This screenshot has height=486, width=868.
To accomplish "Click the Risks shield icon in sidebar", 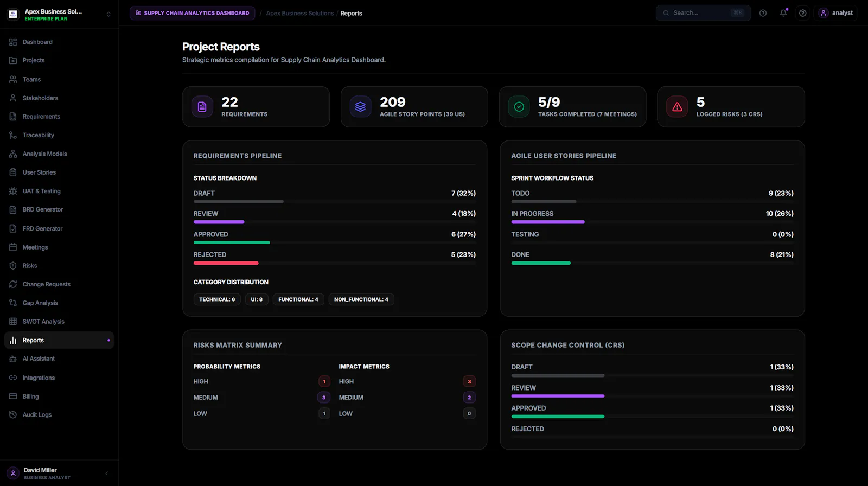I will click(x=13, y=266).
